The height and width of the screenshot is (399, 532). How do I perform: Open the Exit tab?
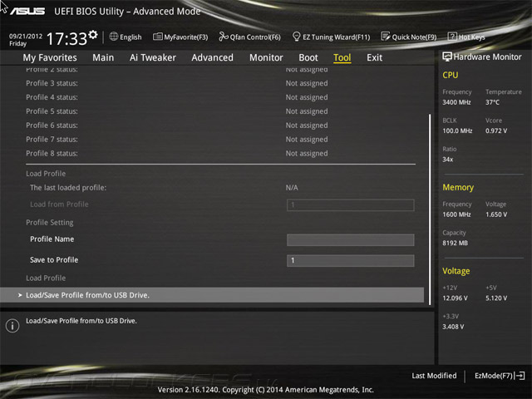pos(375,57)
